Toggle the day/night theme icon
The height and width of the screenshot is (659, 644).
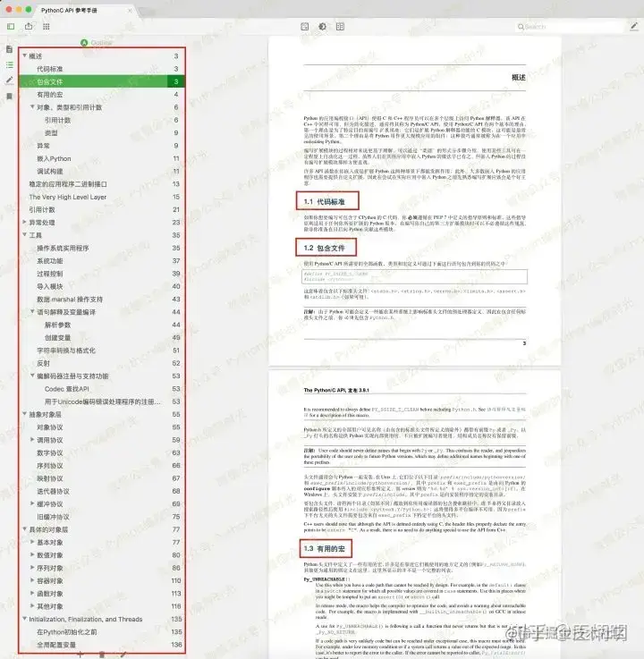(x=322, y=27)
